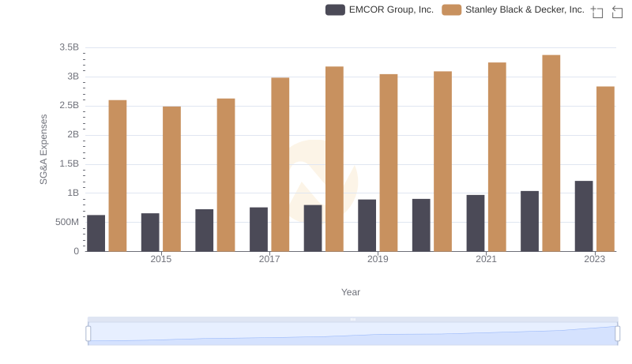The image size is (632, 364).
Task: Click the 3B y-axis label
Action: [x=73, y=77]
